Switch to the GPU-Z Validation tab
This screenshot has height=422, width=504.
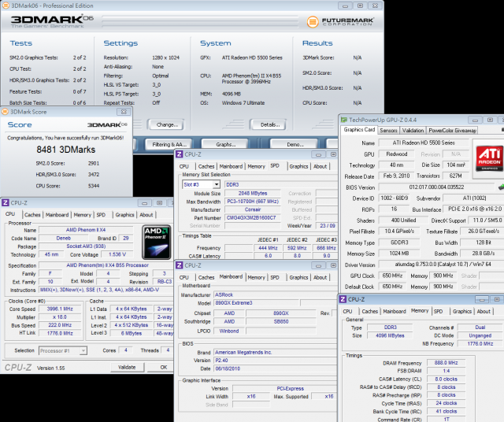pyautogui.click(x=413, y=130)
